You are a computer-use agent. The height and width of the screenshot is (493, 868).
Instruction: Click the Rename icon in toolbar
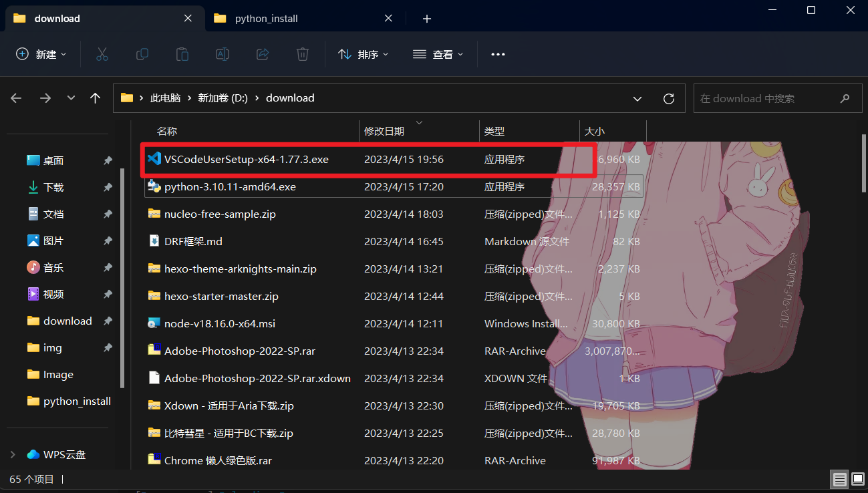(223, 54)
